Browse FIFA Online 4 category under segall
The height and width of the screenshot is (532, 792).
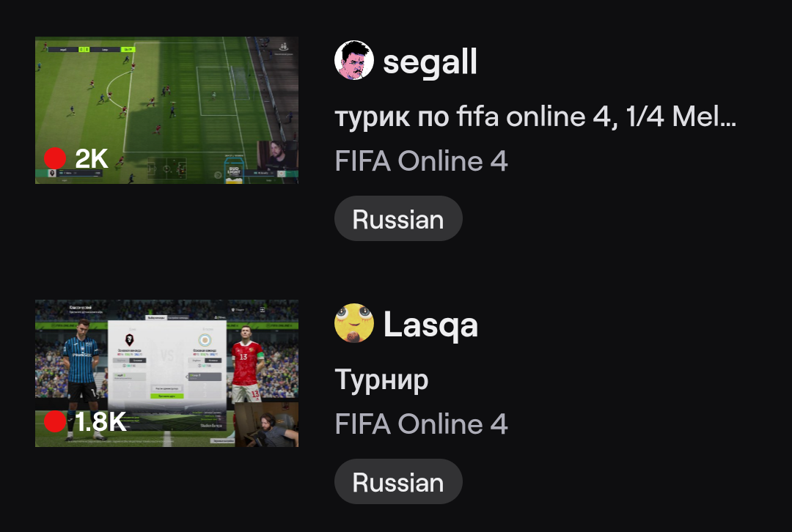click(421, 161)
